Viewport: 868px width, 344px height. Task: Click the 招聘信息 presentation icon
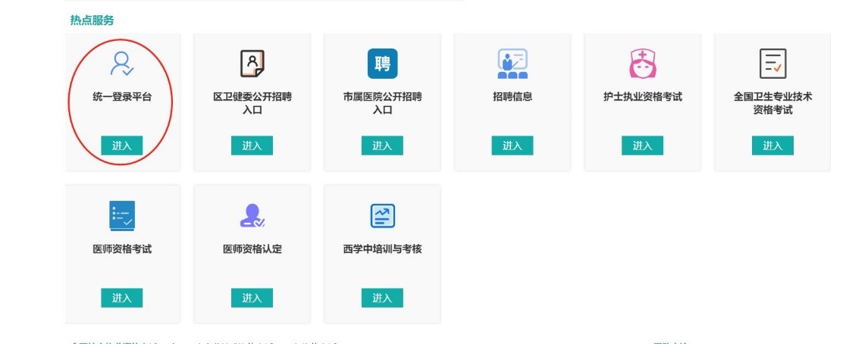512,64
